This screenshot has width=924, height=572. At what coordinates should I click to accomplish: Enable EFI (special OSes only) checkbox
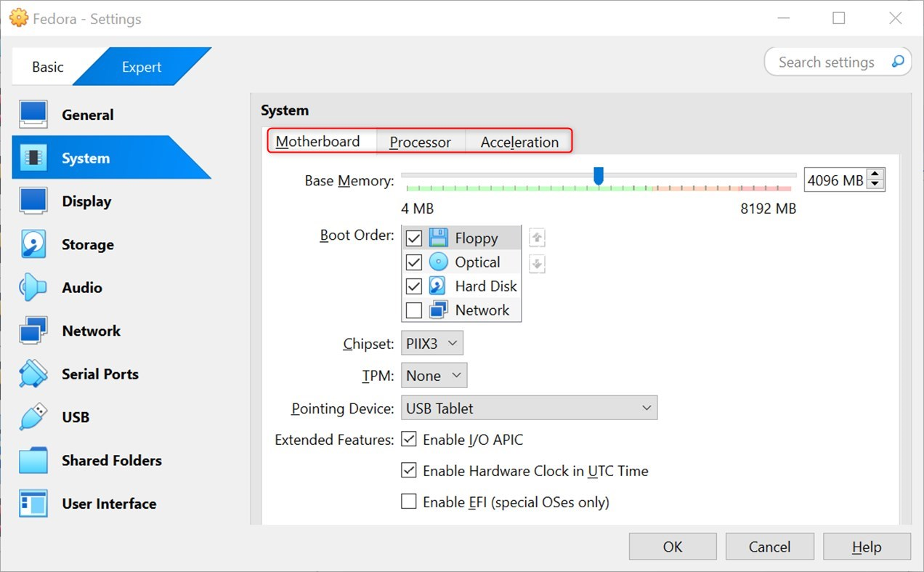[x=409, y=501]
